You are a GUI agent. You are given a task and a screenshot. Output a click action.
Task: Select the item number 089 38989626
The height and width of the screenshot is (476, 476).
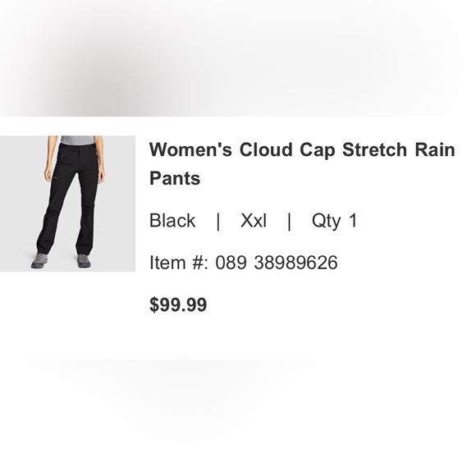tap(277, 263)
